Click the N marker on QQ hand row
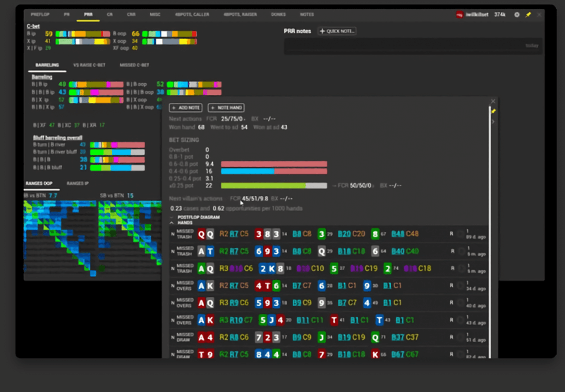Image resolution: width=565 pixels, height=392 pixels. 173,234
